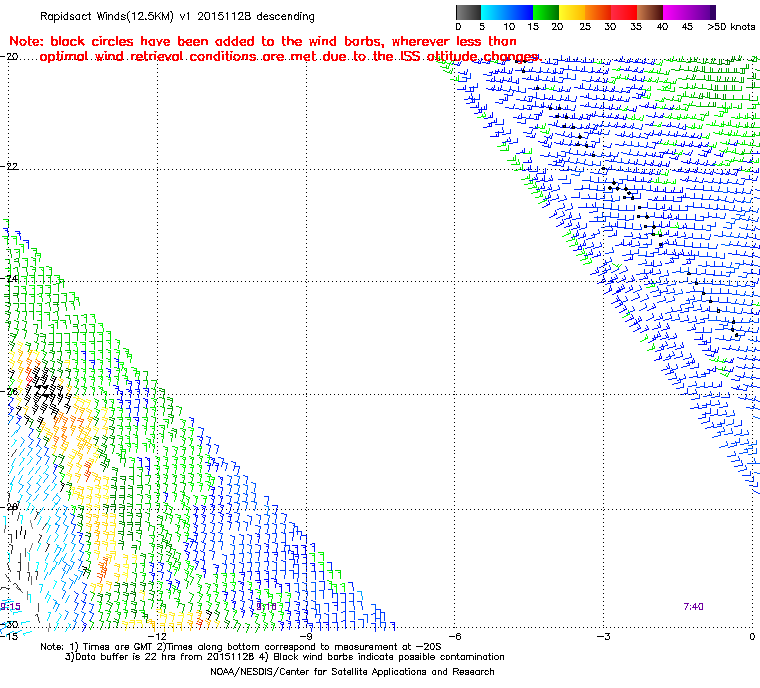Click the '-9' longitude label
Image resolution: width=760 pixels, height=688 pixels.
click(x=306, y=636)
